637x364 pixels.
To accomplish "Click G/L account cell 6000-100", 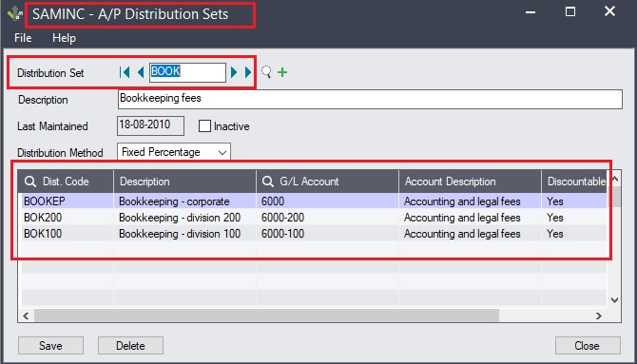I will pyautogui.click(x=327, y=234).
